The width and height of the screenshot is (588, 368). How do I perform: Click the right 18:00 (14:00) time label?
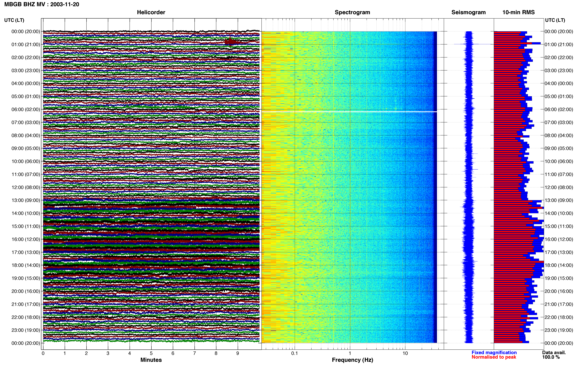[x=559, y=265]
